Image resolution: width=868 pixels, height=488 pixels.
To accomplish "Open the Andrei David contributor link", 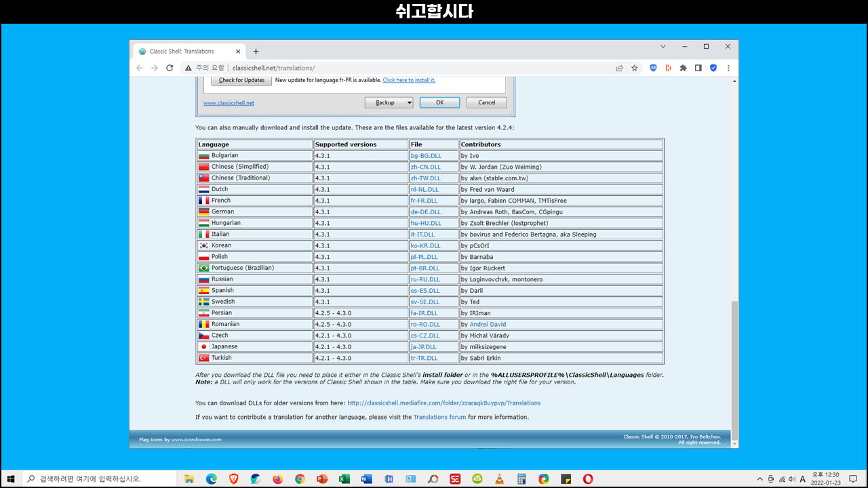I will pyautogui.click(x=488, y=324).
